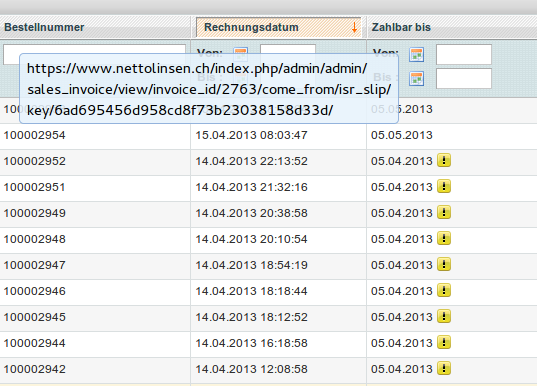Click invoice date 14.04.2013 22:13:52
537x386 pixels.
point(251,161)
